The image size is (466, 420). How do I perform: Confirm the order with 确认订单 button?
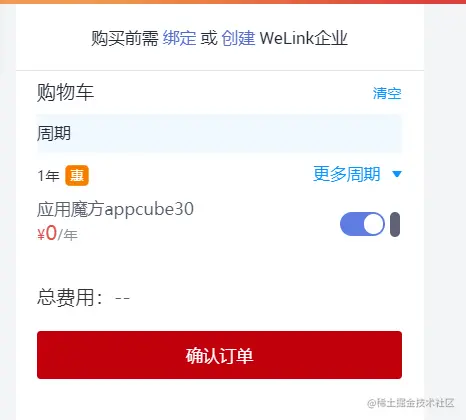tap(219, 355)
